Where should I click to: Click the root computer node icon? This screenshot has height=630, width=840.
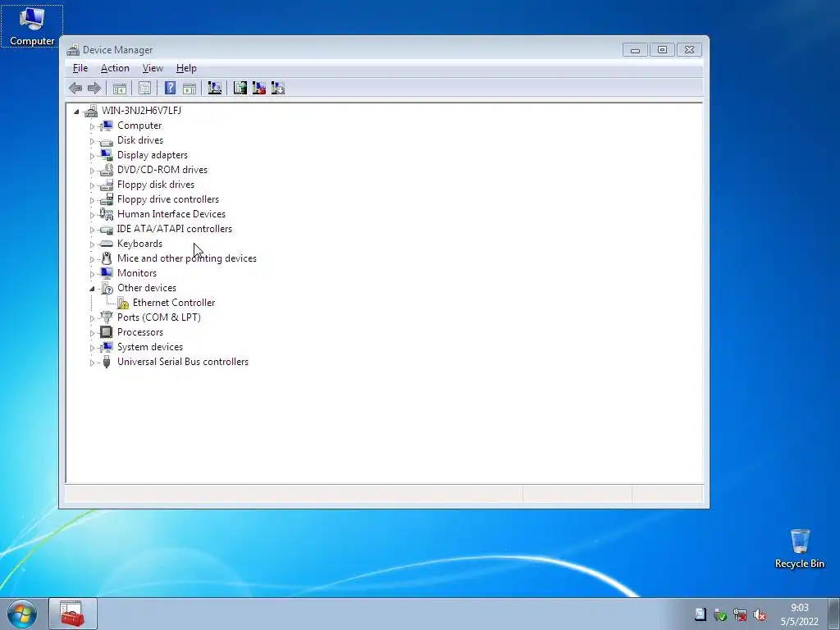tap(91, 111)
